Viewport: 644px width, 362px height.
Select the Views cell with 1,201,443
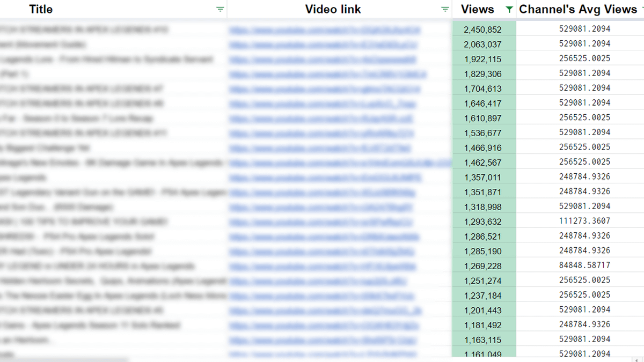[x=483, y=311]
